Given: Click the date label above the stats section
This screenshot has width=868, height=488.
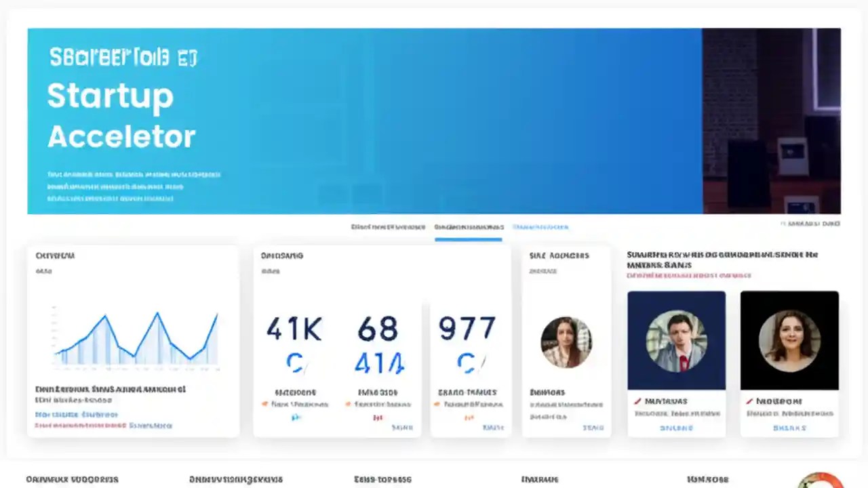Looking at the screenshot, I should (x=810, y=222).
